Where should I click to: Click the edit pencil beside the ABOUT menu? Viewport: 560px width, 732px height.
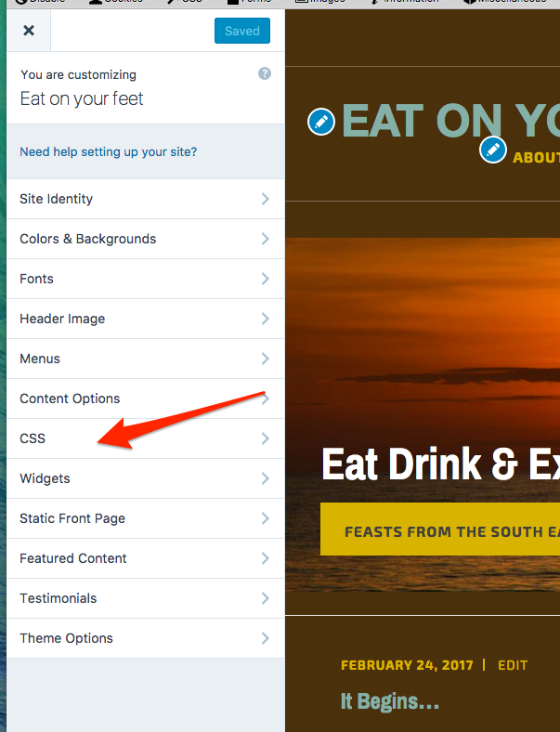(493, 149)
